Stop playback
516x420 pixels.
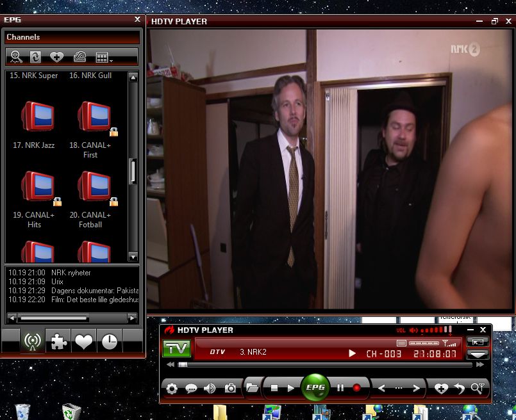274,388
